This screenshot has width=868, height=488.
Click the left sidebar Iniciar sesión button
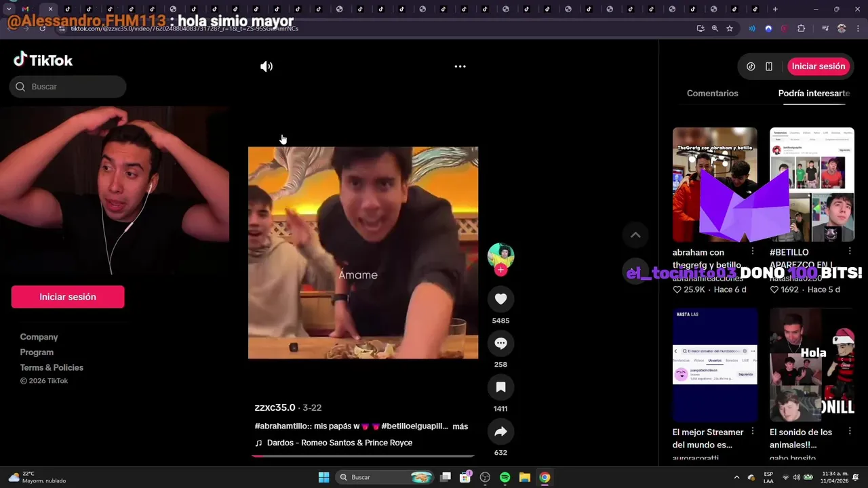(x=68, y=297)
